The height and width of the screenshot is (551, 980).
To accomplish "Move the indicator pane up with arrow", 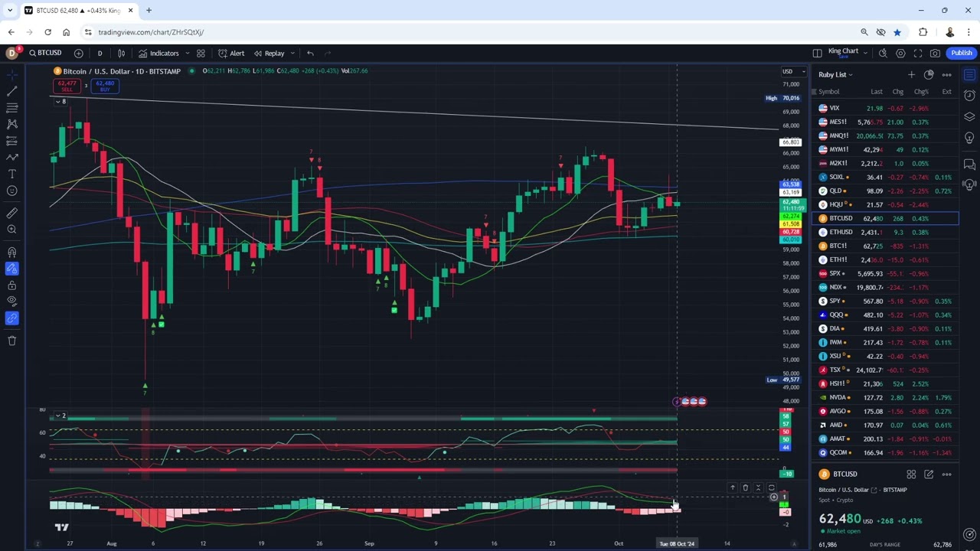I will click(x=732, y=487).
